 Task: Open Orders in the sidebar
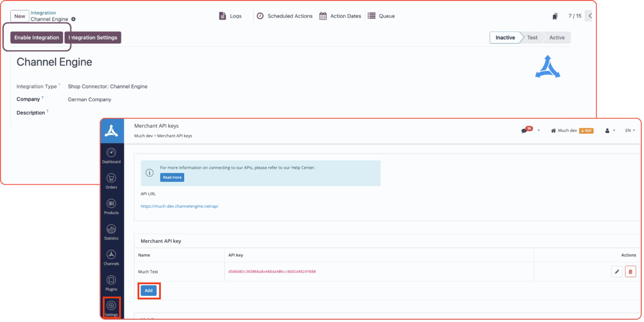point(111,181)
